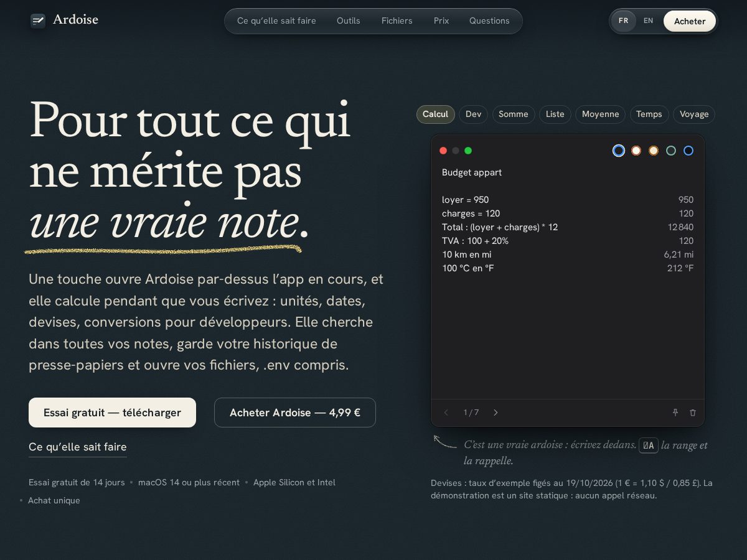Viewport: 747px width, 560px height.
Task: Click the red close dot of the demo window
Action: tap(443, 151)
